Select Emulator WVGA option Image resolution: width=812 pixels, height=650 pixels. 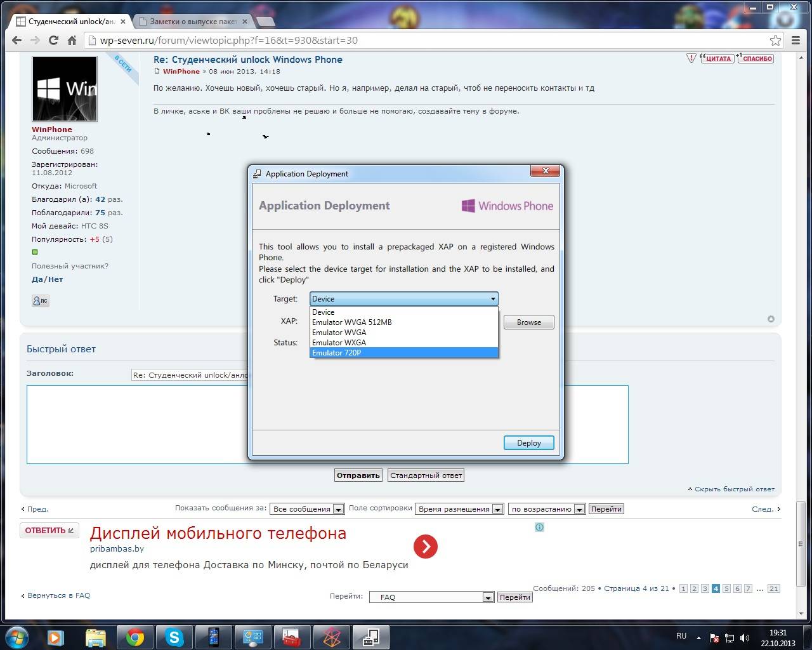404,332
